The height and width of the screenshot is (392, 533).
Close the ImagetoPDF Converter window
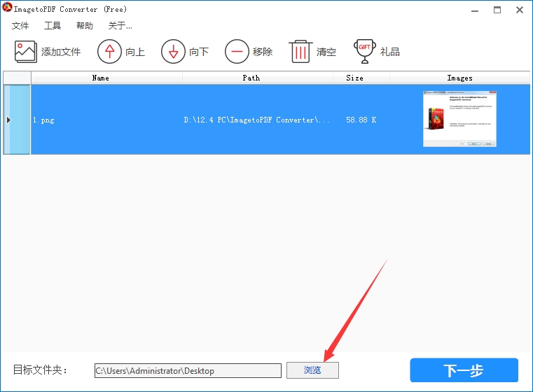click(x=520, y=10)
